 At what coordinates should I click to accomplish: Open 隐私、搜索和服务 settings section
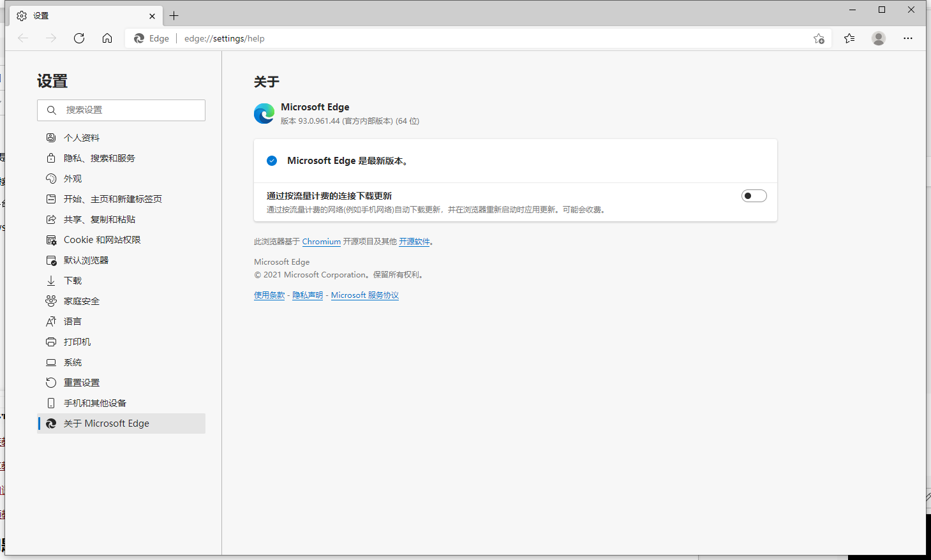click(x=99, y=158)
